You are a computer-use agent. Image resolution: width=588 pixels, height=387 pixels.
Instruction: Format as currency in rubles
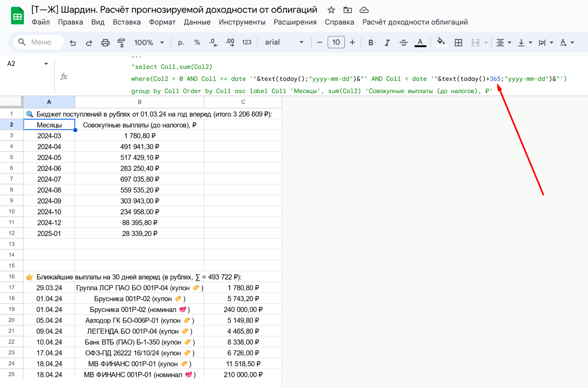pos(181,42)
